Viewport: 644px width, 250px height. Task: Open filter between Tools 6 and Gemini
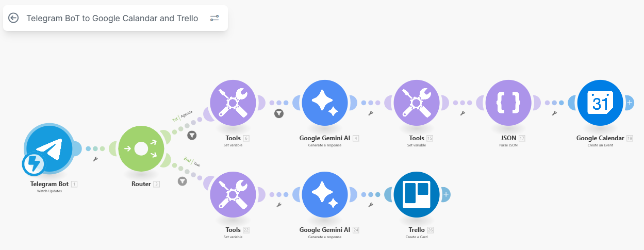279,113
